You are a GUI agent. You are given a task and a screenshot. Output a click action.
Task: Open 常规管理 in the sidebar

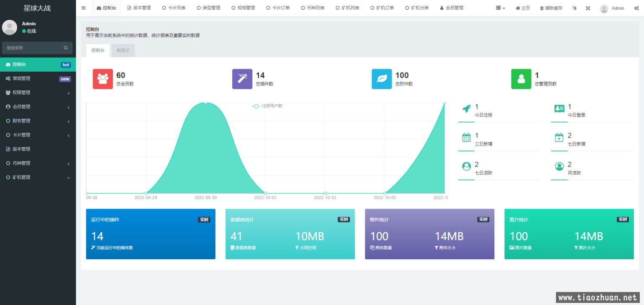point(38,78)
